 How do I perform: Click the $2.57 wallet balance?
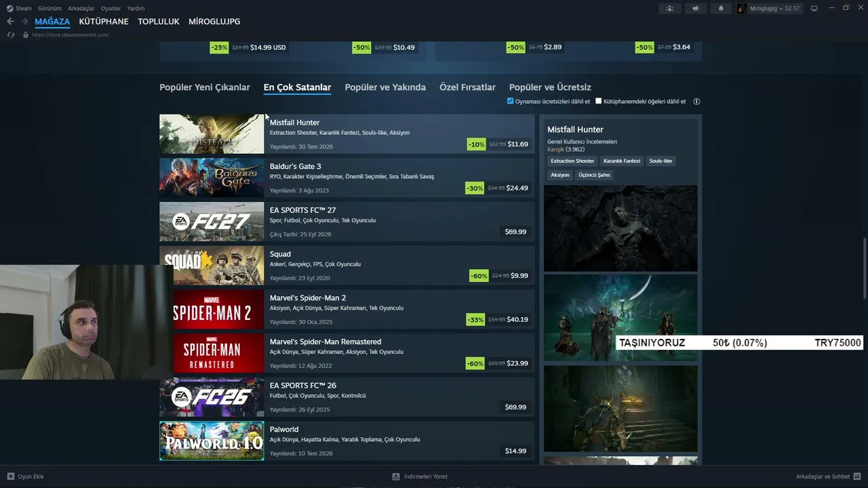pyautogui.click(x=793, y=8)
